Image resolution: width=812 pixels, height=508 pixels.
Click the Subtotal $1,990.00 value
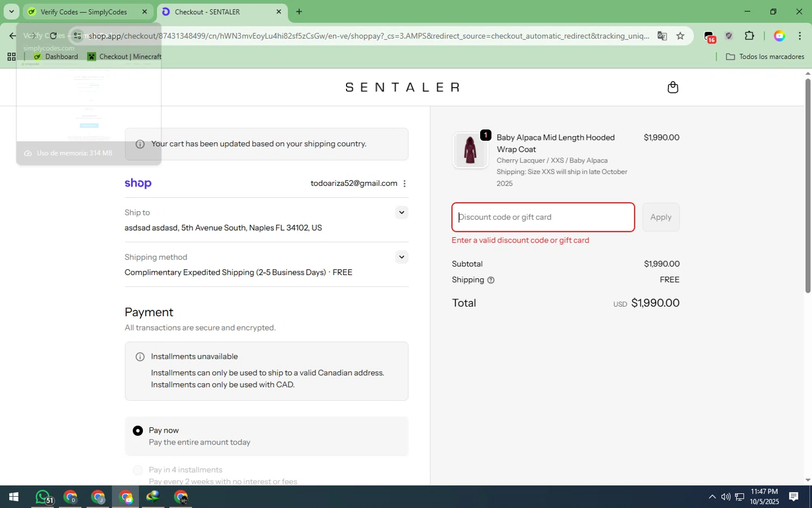point(662,264)
